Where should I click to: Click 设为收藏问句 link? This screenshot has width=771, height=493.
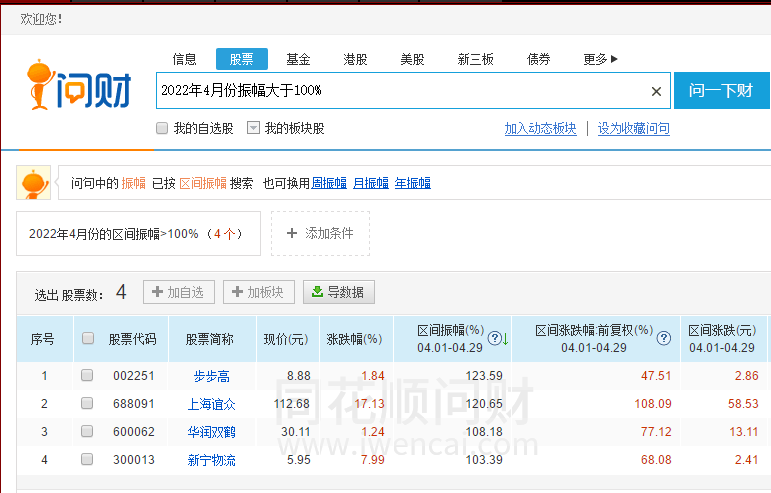point(633,128)
